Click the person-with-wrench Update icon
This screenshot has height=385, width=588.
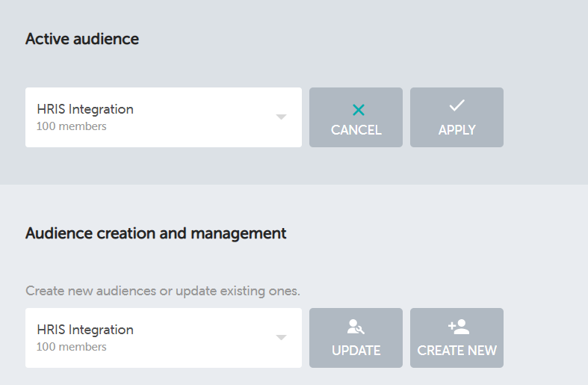coord(356,327)
